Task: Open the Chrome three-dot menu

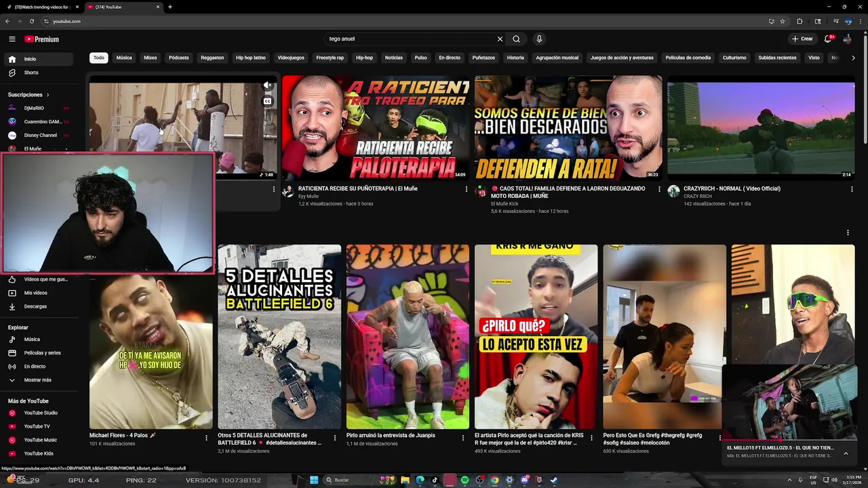Action: point(861,21)
